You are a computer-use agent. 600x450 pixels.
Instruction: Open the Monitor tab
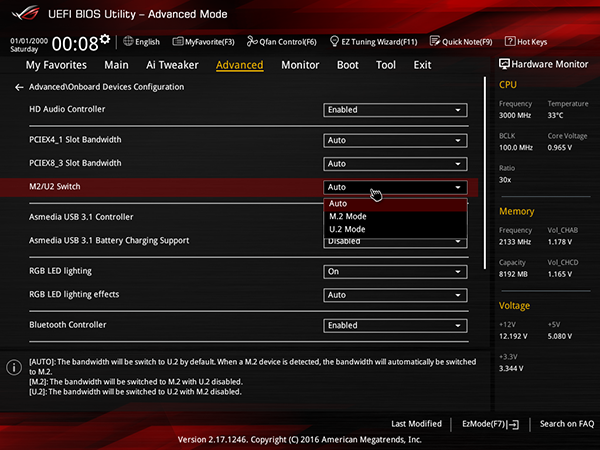click(300, 65)
